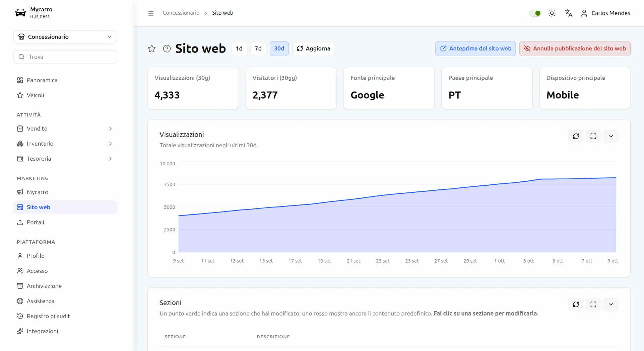This screenshot has height=351, width=644.
Task: Select the 30d time range
Action: click(x=279, y=49)
